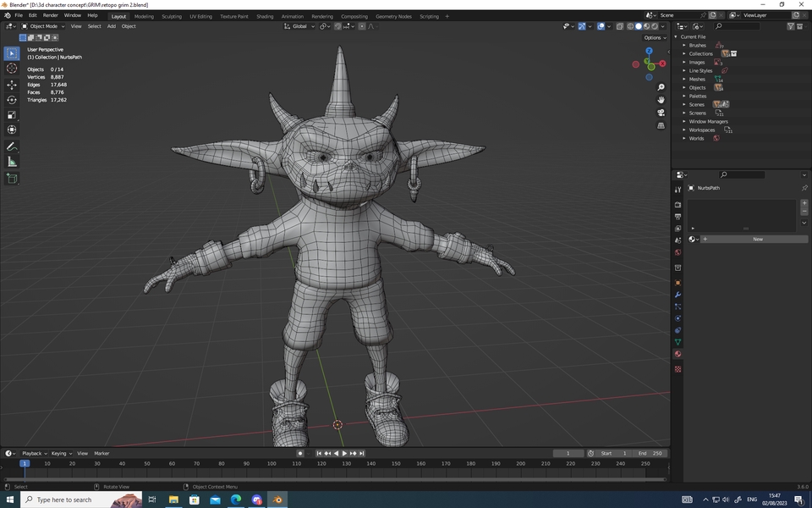Open the Tool properties tab
812x508 pixels.
(678, 190)
